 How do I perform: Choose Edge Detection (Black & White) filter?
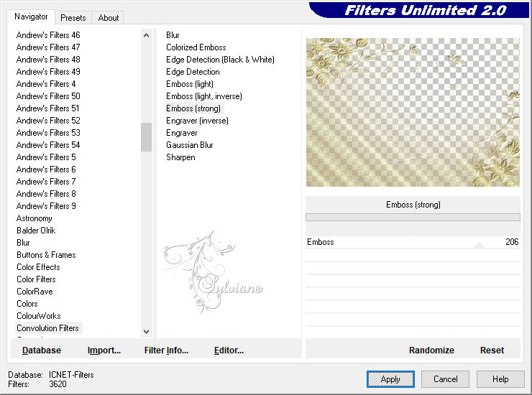click(220, 60)
